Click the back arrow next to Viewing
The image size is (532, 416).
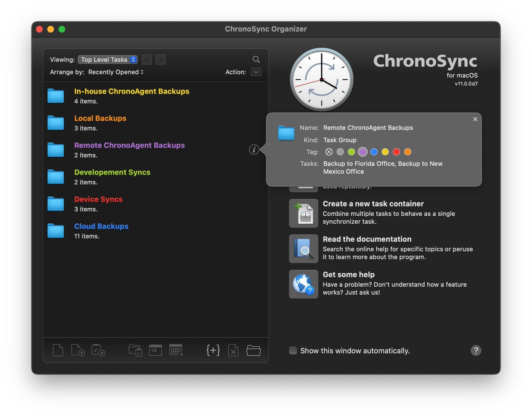146,59
